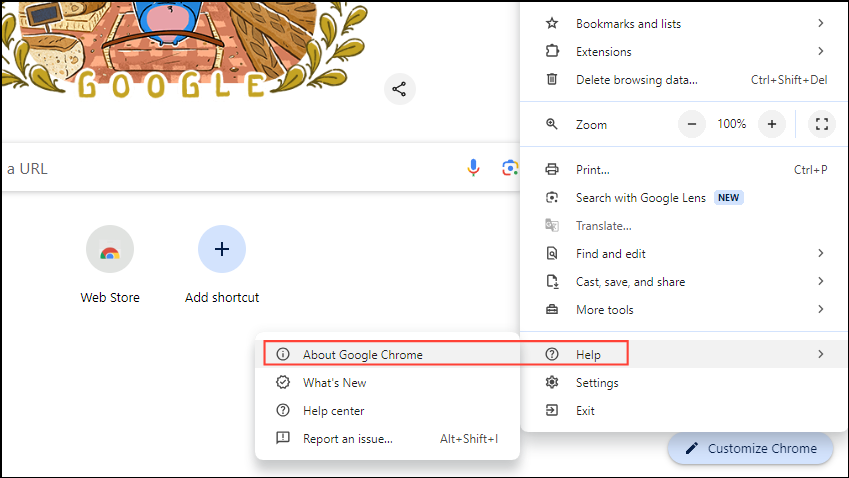Click the info icon beside About Google Chrome

[x=283, y=355]
